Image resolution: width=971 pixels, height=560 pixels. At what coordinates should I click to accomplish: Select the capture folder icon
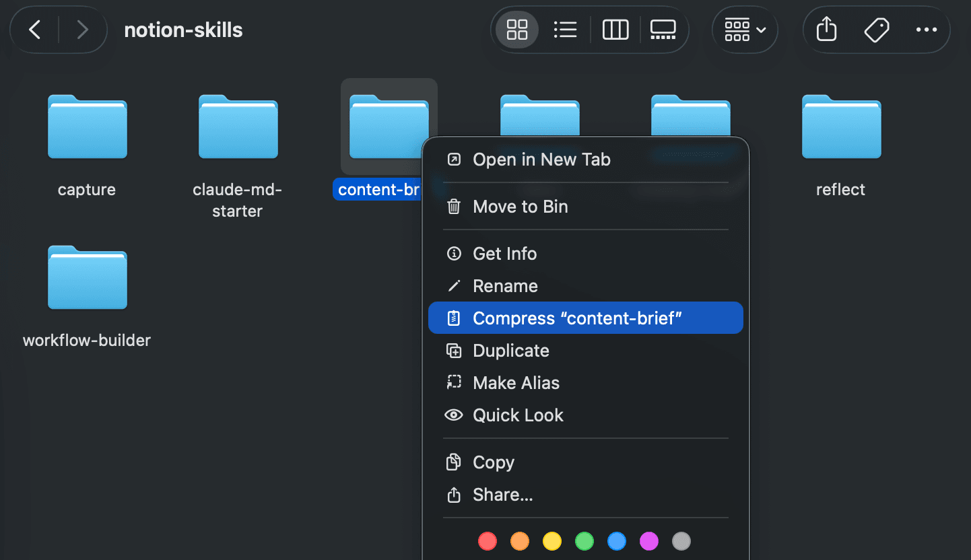[88, 127]
